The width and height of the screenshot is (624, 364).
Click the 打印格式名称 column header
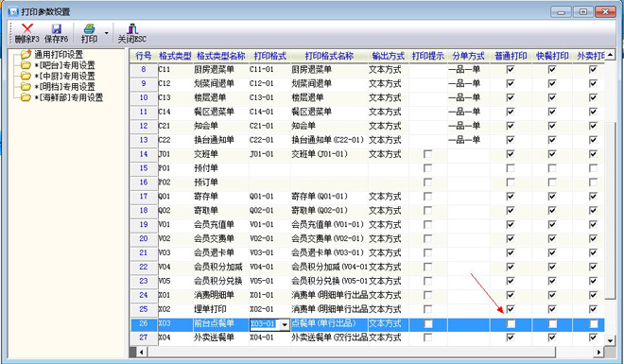tap(329, 56)
